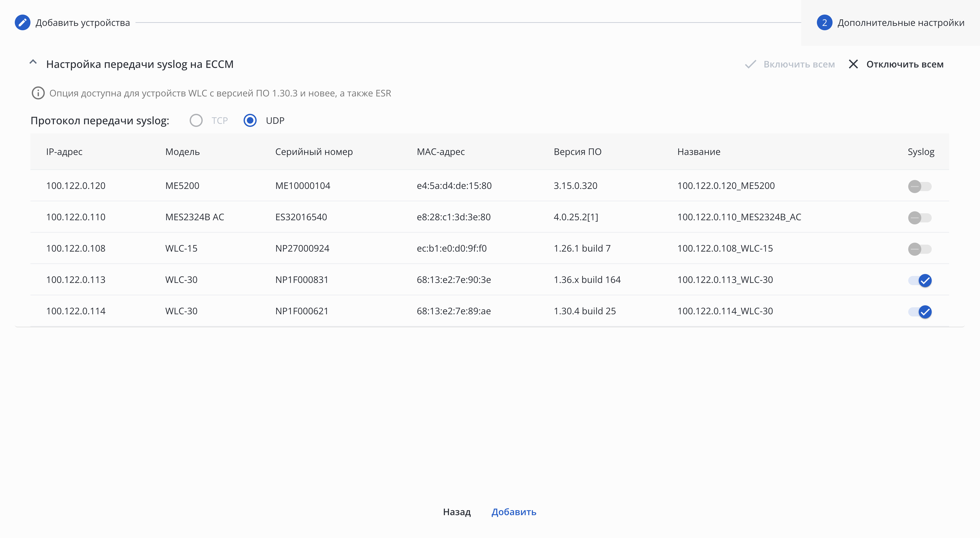This screenshot has width=980, height=538.
Task: Disable syslog toggle for 100.122.0.114 WLC-30
Action: click(920, 312)
